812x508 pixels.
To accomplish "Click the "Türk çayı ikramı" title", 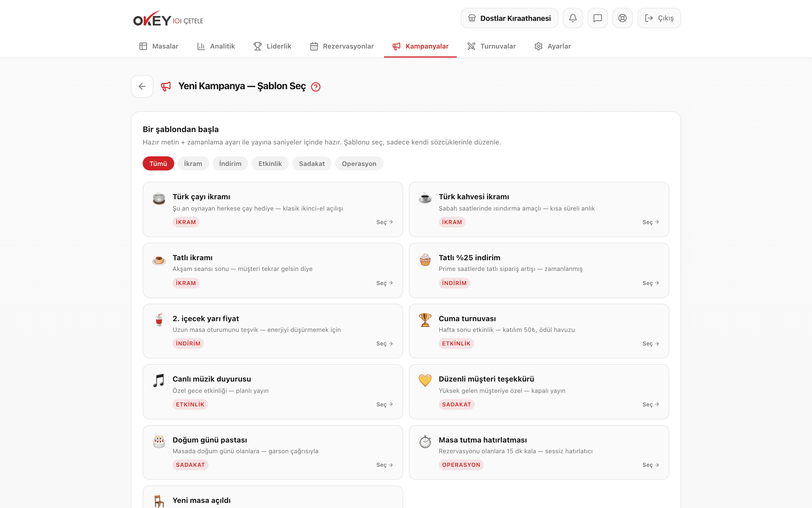I will coord(201,196).
